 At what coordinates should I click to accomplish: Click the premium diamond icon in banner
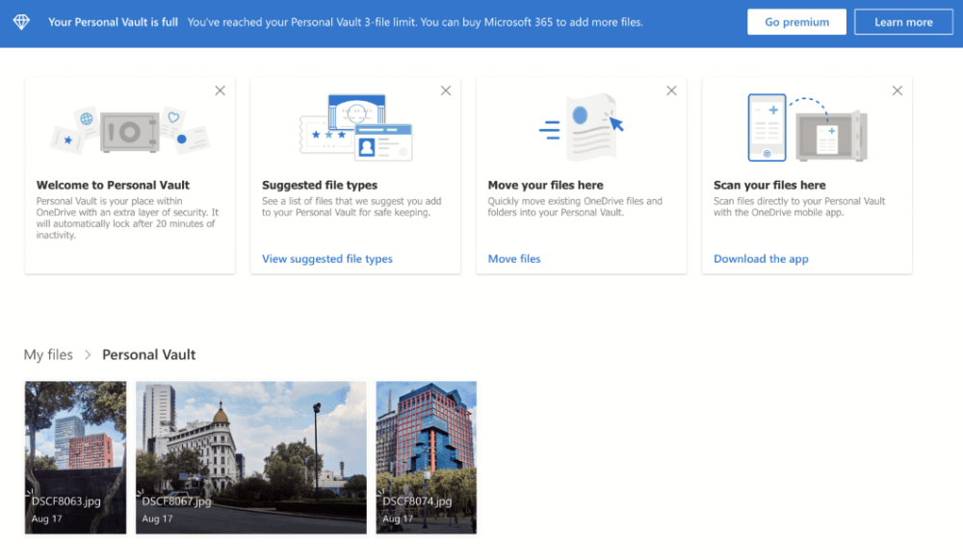[x=21, y=22]
